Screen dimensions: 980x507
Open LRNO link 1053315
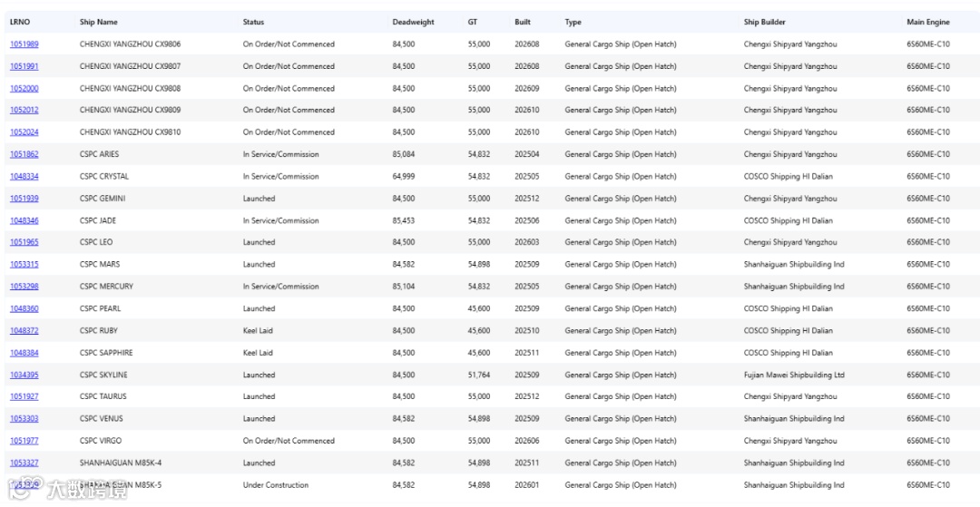click(24, 265)
